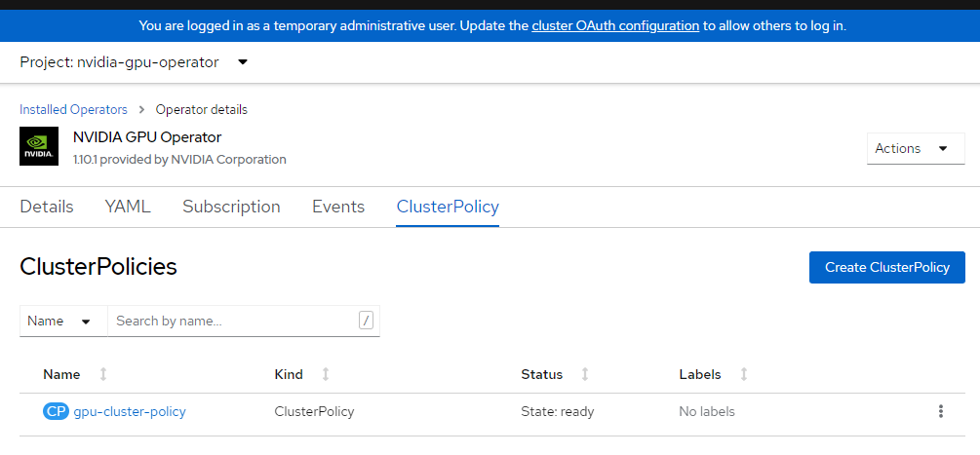Open the Subscription tab
This screenshot has height=455, width=980.
231,207
